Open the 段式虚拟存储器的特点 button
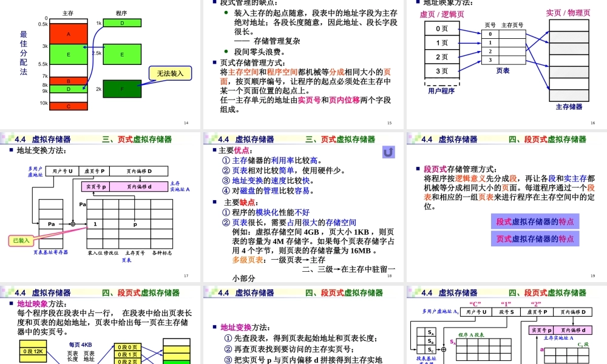Image resolution: width=607 pixels, height=364 pixels. (535, 221)
